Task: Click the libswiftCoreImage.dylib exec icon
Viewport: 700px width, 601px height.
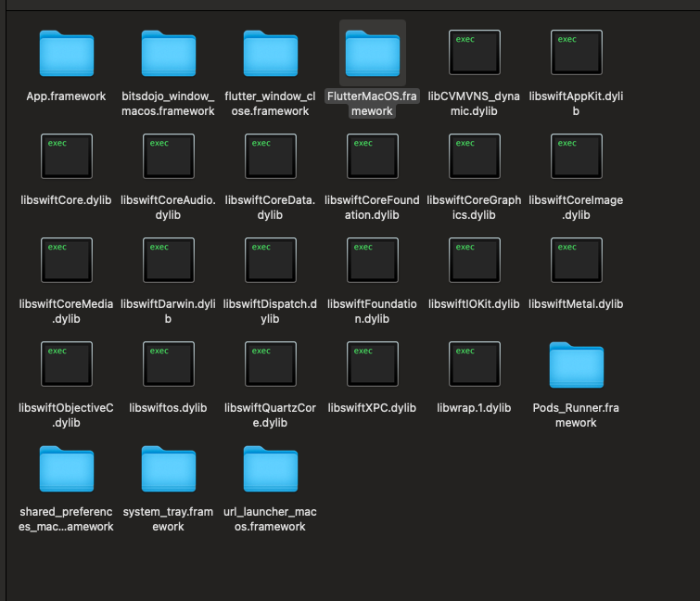Action: (576, 157)
